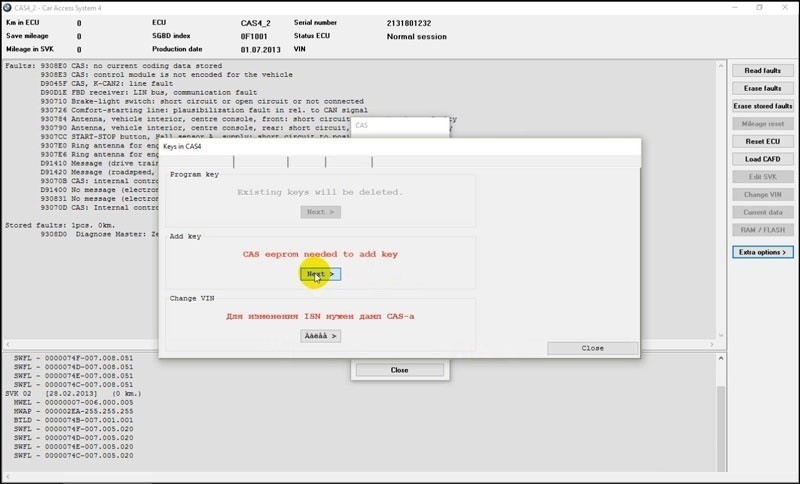The width and height of the screenshot is (800, 484).
Task: Select fault line 9308E0 no coding data stored
Action: coord(132,66)
